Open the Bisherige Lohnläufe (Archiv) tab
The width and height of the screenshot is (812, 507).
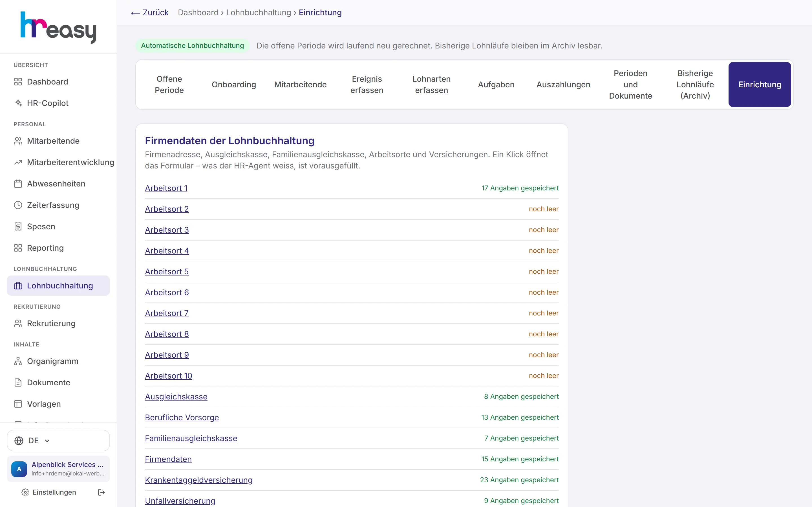[695, 84]
